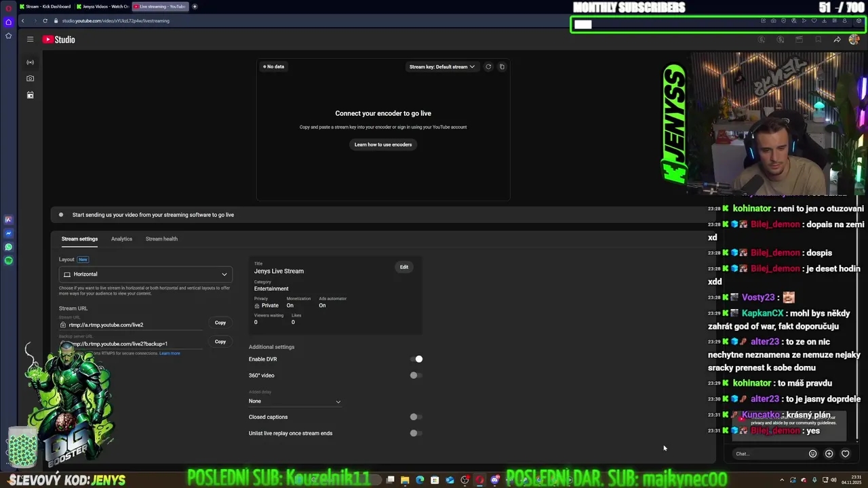Turn on 360° video toggle
868x488 pixels.
coord(416,375)
